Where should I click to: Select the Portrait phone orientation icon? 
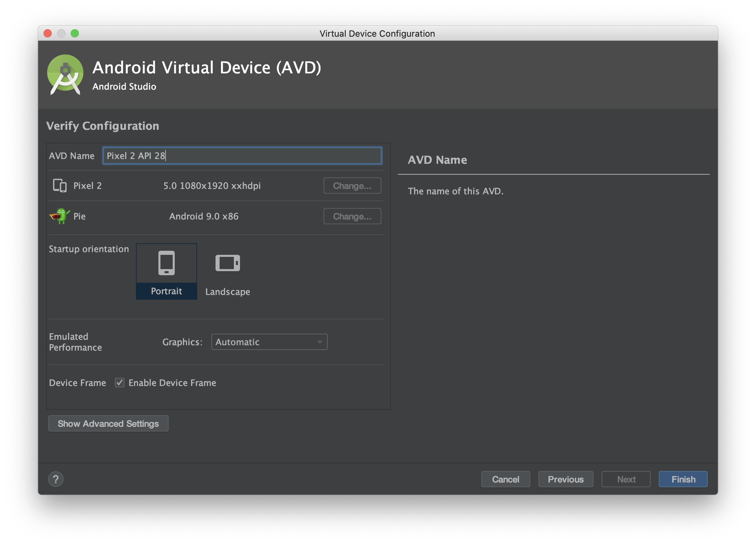click(167, 263)
